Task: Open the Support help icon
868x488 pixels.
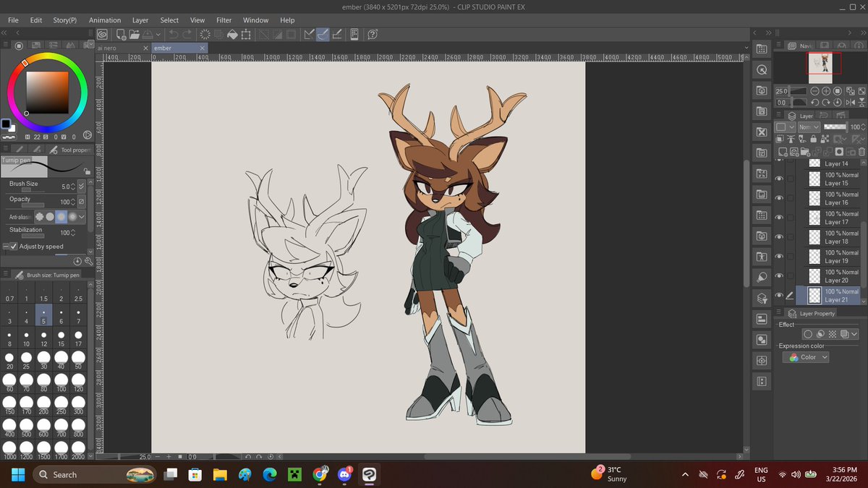Action: tap(373, 34)
